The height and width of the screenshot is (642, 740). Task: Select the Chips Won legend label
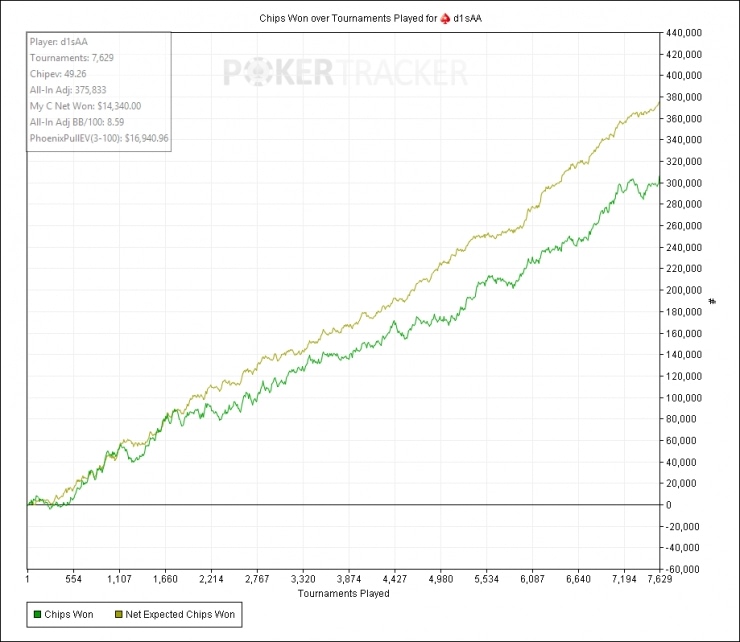coord(69,615)
